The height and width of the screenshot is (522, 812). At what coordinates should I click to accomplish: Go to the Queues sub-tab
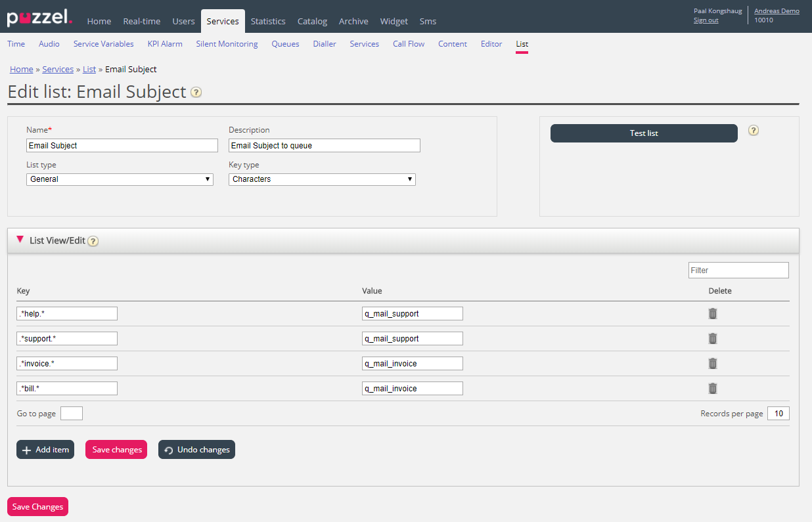pos(285,44)
